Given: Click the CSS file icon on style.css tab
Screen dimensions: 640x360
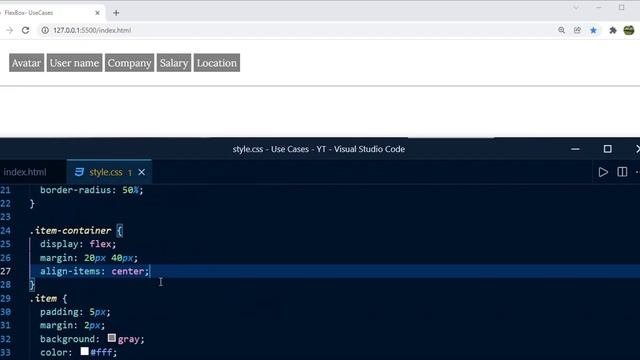Looking at the screenshot, I should coord(79,172).
